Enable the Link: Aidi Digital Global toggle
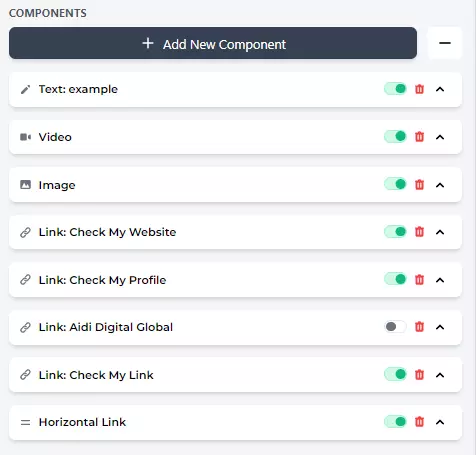The height and width of the screenshot is (455, 476). click(x=395, y=327)
